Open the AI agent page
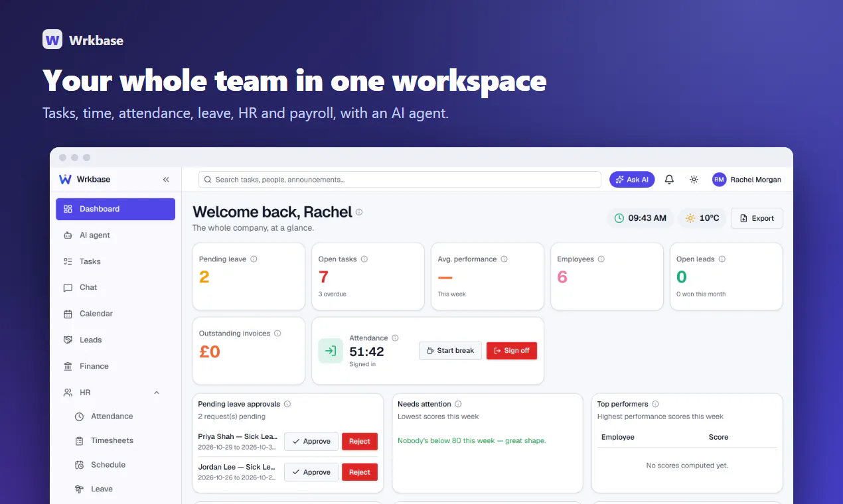The height and width of the screenshot is (504, 843). [115, 235]
